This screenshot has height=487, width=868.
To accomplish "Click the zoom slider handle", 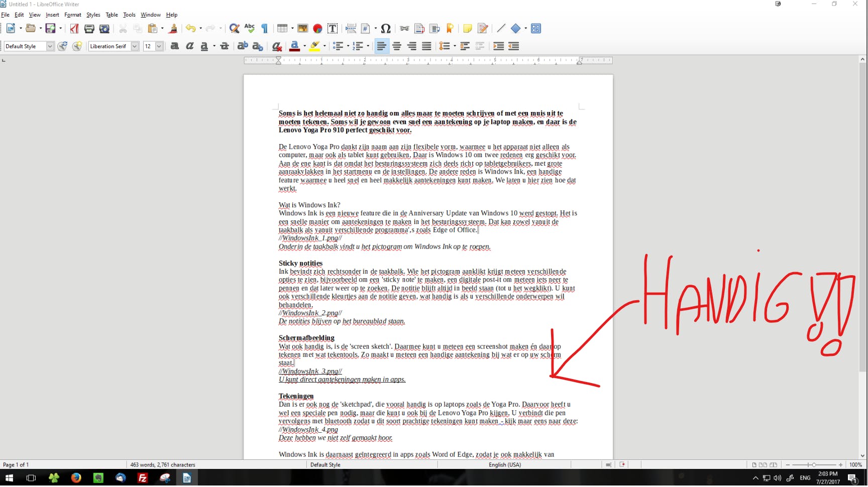I will pyautogui.click(x=814, y=465).
